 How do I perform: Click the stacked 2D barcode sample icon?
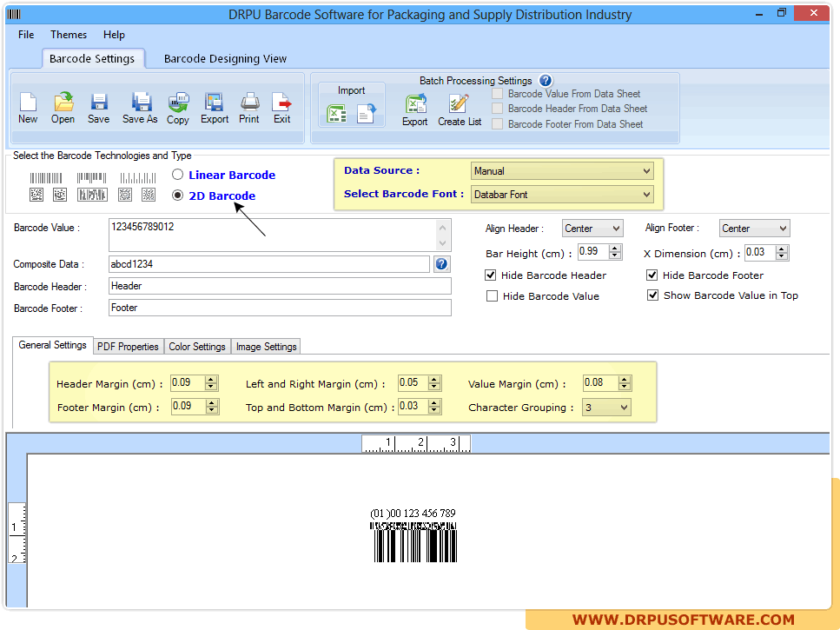[x=92, y=195]
